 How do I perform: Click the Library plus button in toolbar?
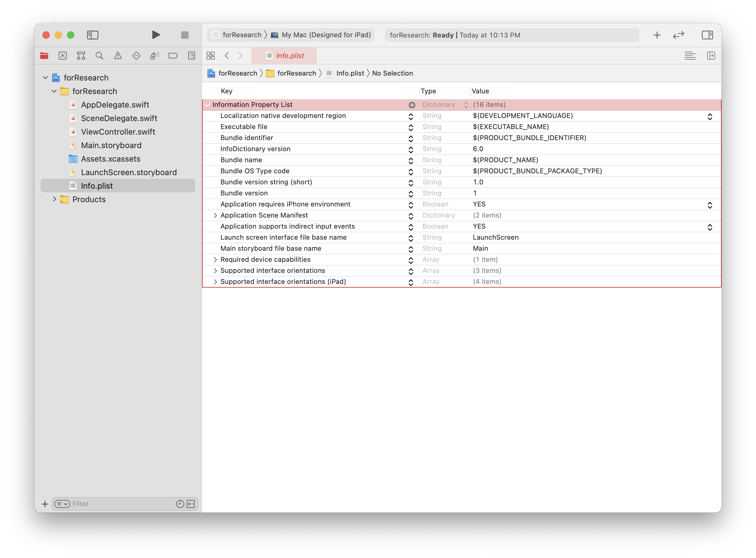657,35
